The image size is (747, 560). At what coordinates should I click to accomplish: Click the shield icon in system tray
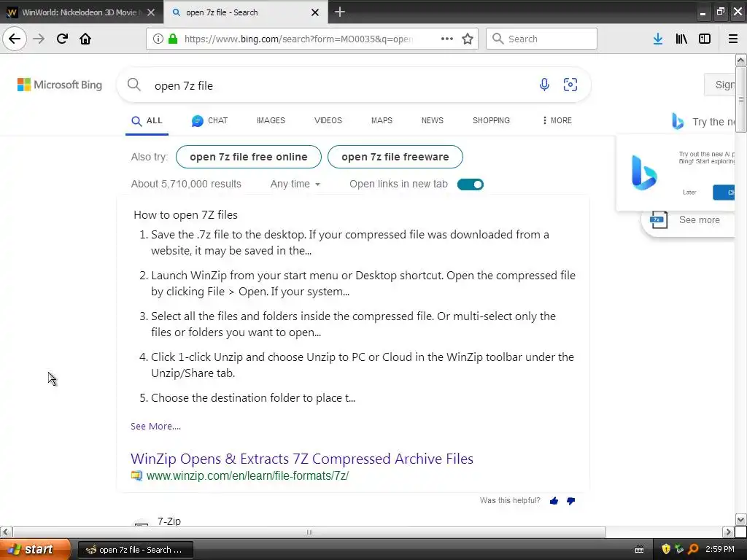pos(666,549)
